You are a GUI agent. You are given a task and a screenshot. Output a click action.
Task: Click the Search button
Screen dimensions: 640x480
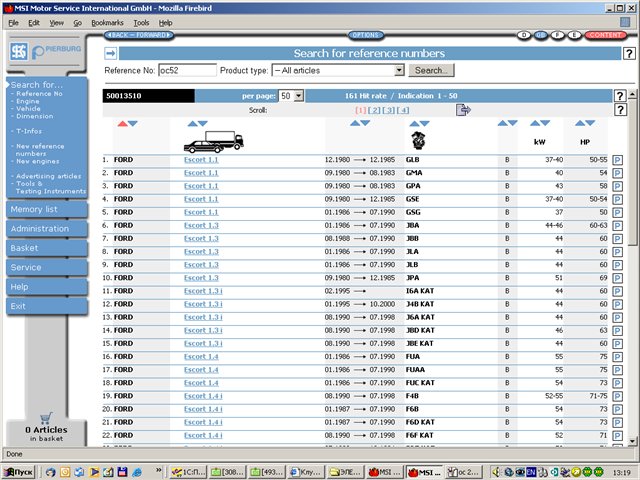pyautogui.click(x=431, y=70)
